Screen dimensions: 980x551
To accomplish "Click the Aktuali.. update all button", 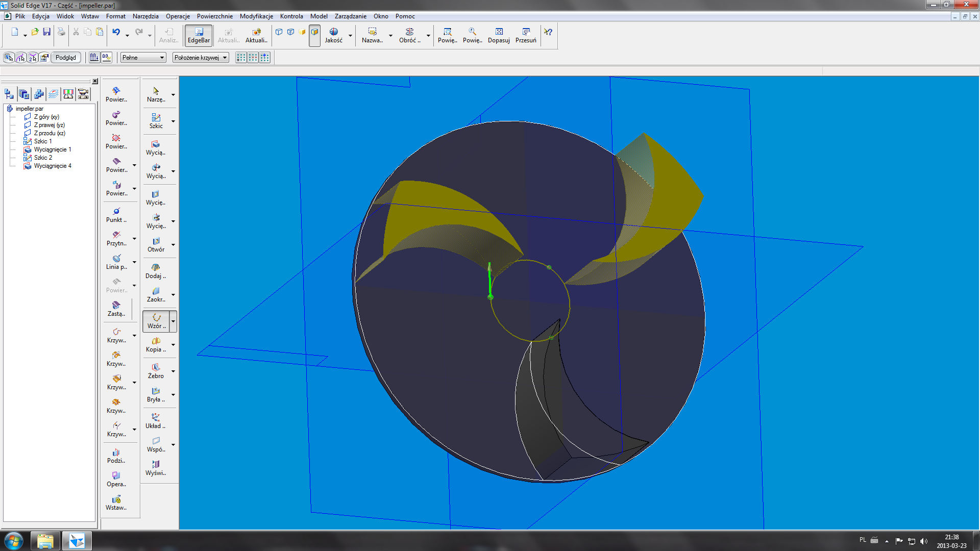I will (x=256, y=36).
